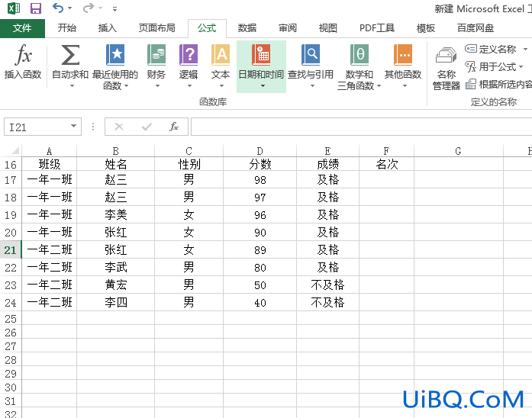Switch to the Review (审阅) tab
Viewport: 532px width, 418px height.
pos(288,28)
